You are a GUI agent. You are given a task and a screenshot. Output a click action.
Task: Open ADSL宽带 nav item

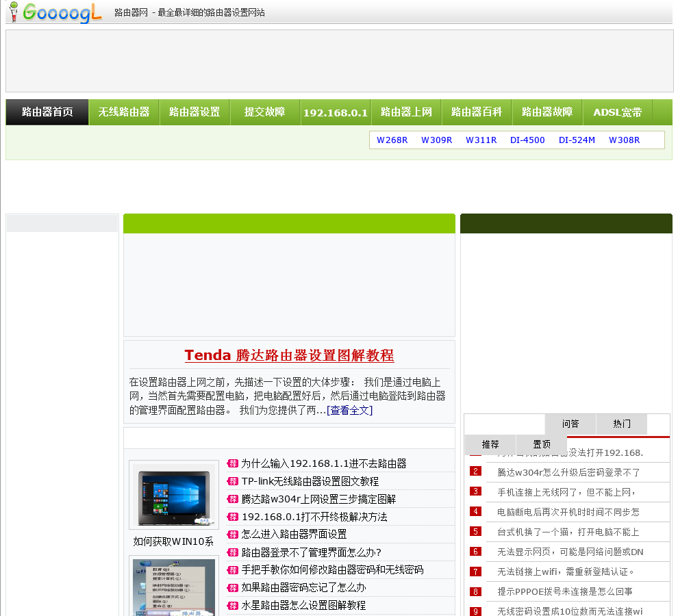tap(618, 112)
